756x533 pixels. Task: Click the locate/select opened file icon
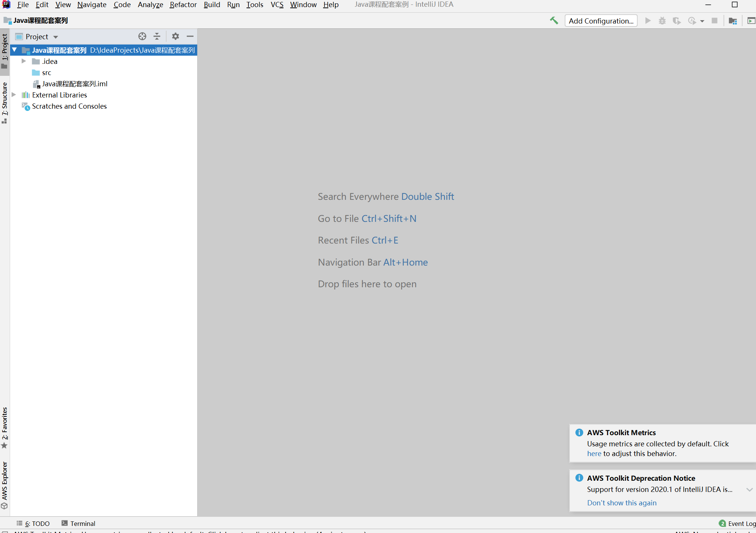coord(142,36)
